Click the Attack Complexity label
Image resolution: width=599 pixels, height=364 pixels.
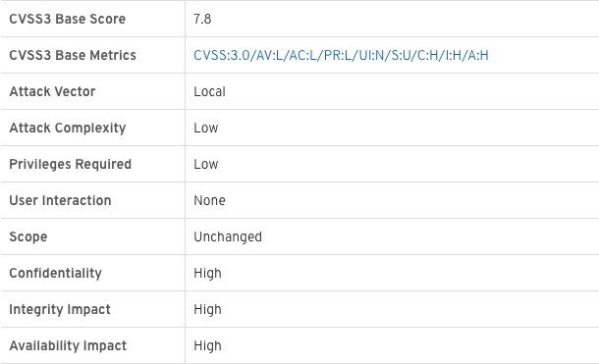click(67, 128)
